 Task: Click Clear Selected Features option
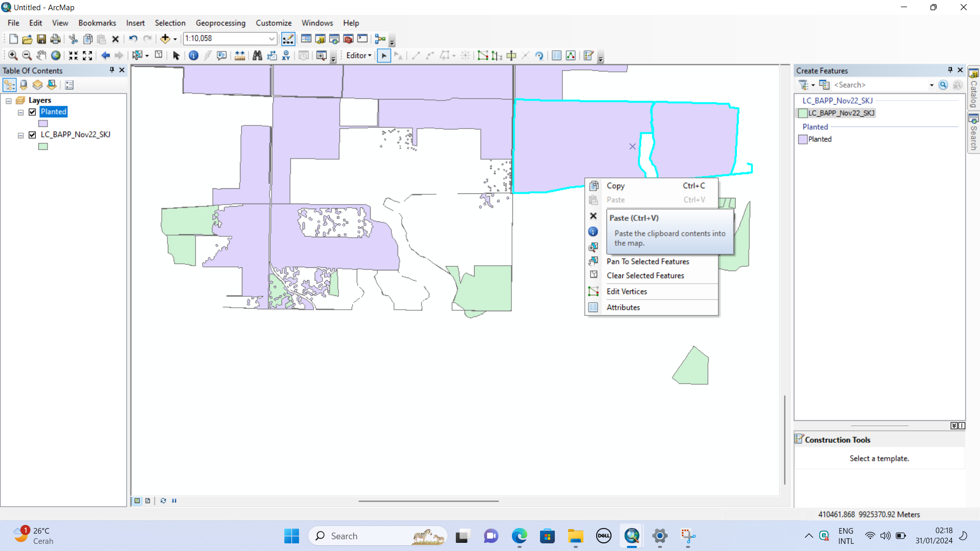[645, 275]
